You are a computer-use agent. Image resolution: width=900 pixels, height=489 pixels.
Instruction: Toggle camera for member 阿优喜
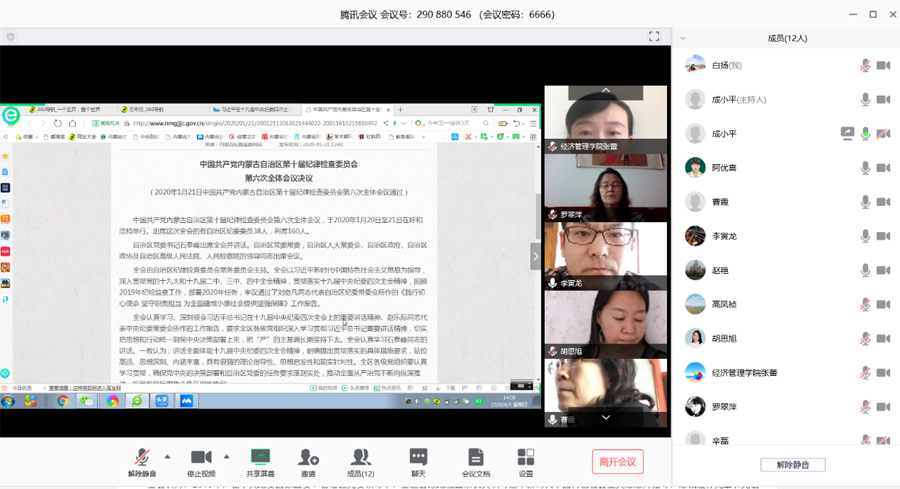click(883, 168)
